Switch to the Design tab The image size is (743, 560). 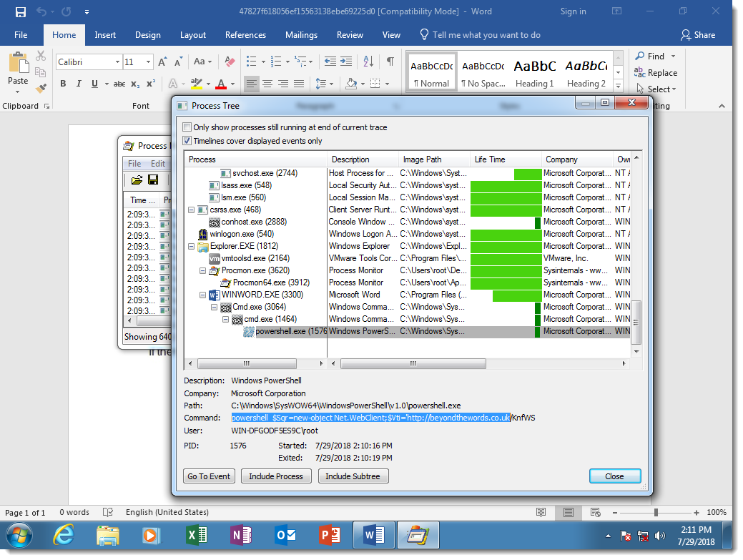(148, 35)
